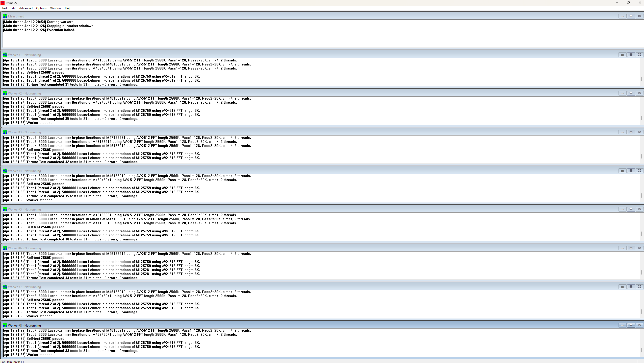Viewport: 644px width, 363px height.
Task: Click the Worker #6 vertical scrollbar thumb
Action: (x=641, y=272)
